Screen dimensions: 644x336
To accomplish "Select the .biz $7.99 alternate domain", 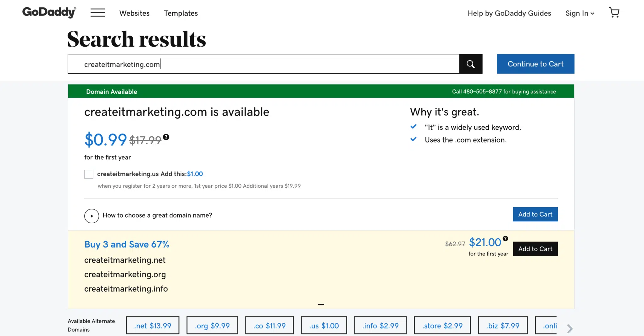I will tap(503, 325).
